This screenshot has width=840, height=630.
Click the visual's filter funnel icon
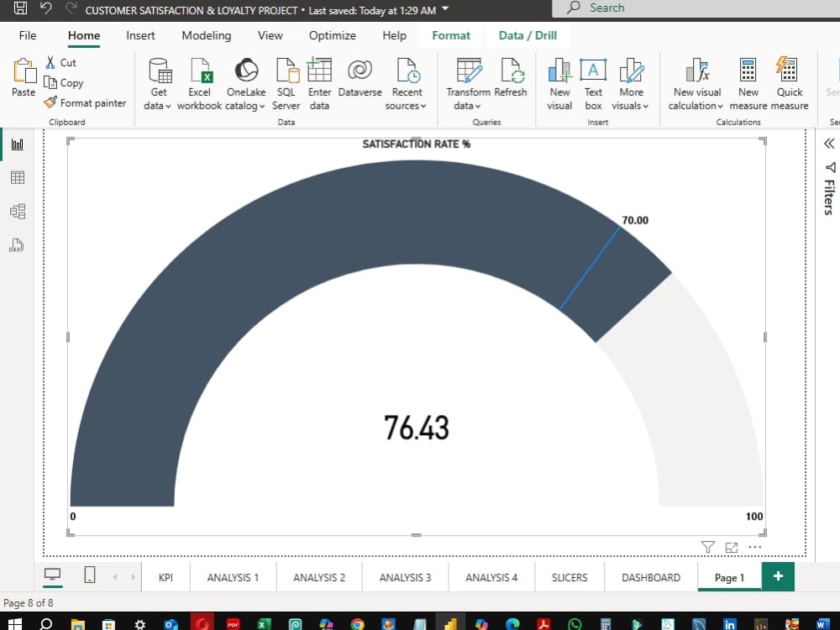[707, 547]
